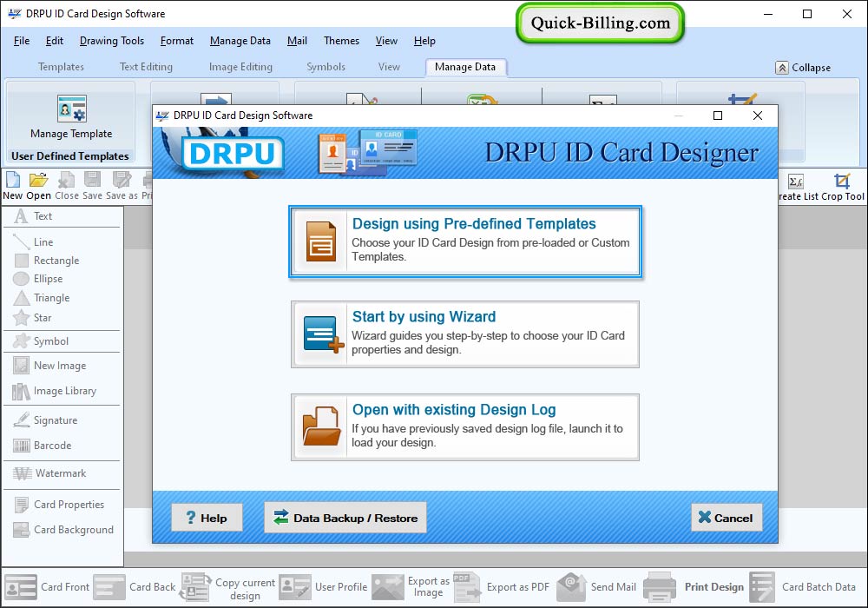The height and width of the screenshot is (608, 868).
Task: Maximize the DRPU ID Card Designer dialog
Action: coord(718,116)
